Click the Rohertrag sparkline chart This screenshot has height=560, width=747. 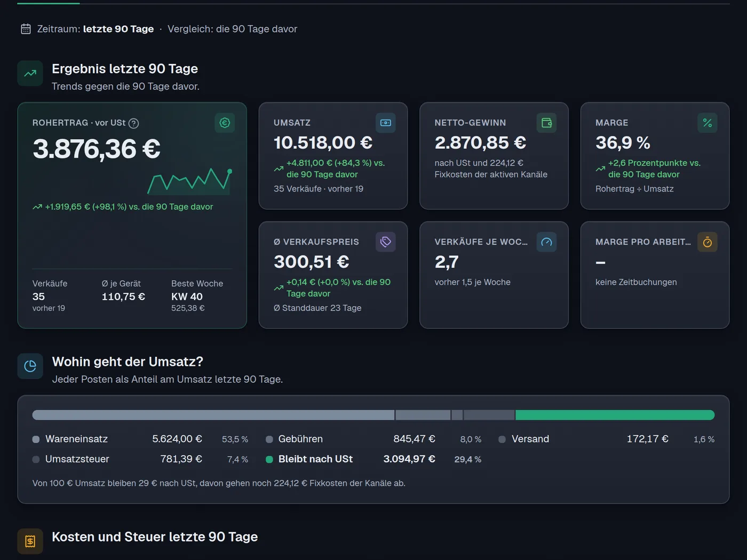189,181
